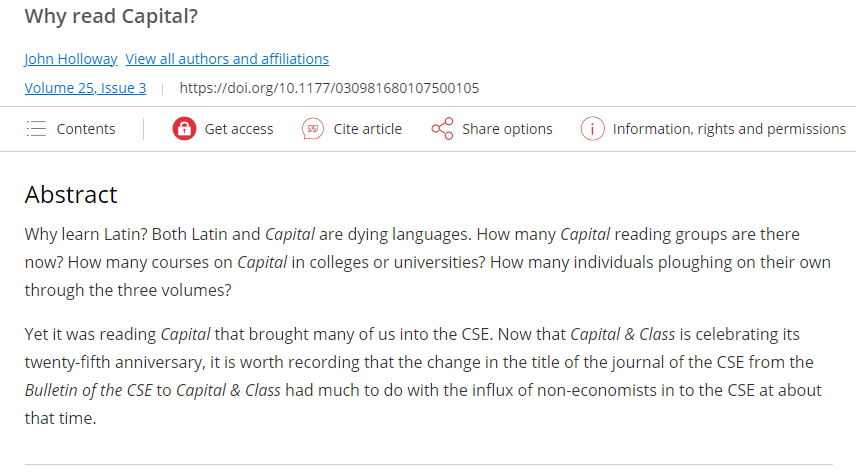Open the Contents list icon
The image size is (856, 472).
(x=37, y=129)
